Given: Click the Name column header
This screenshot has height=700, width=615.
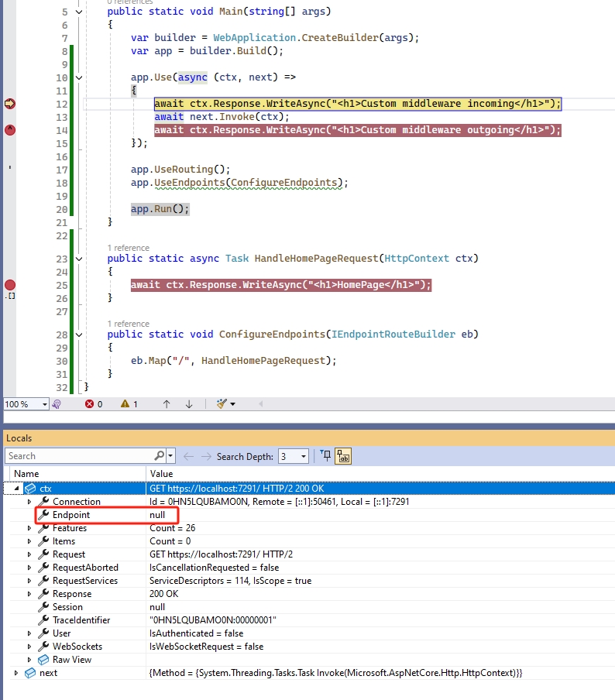Looking at the screenshot, I should [26, 473].
